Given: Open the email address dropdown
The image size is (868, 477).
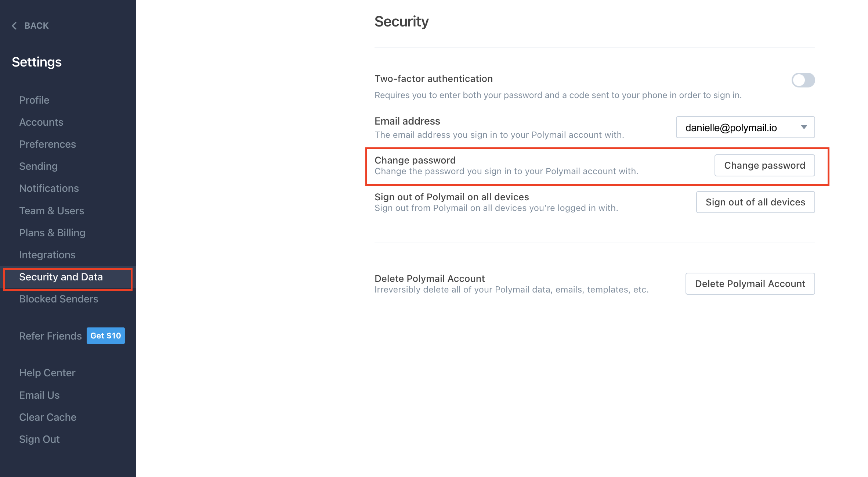Looking at the screenshot, I should pos(745,128).
